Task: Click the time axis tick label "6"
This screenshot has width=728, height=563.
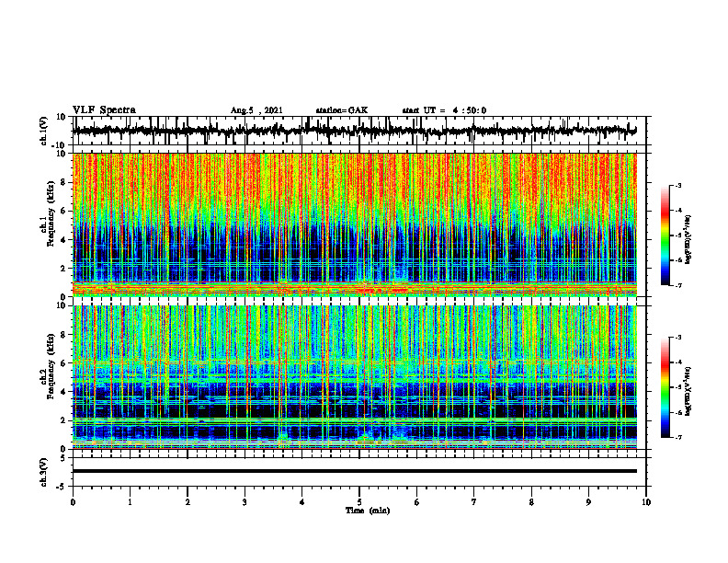Action: tap(417, 502)
